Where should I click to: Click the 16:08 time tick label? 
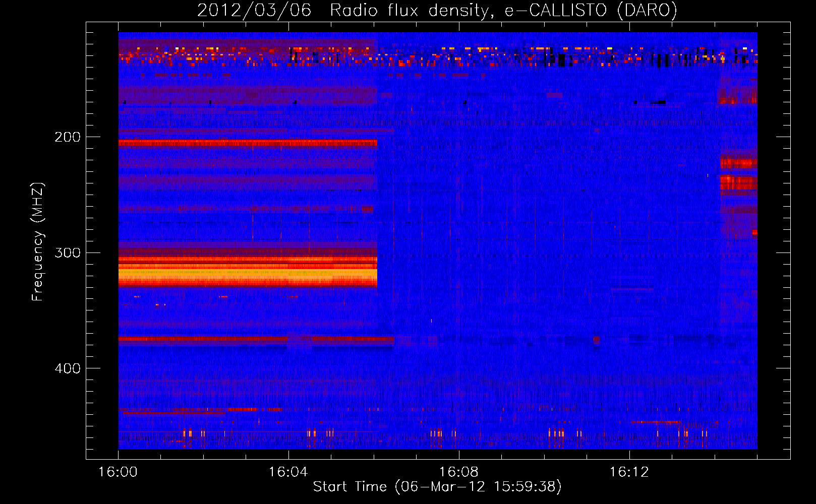(458, 472)
